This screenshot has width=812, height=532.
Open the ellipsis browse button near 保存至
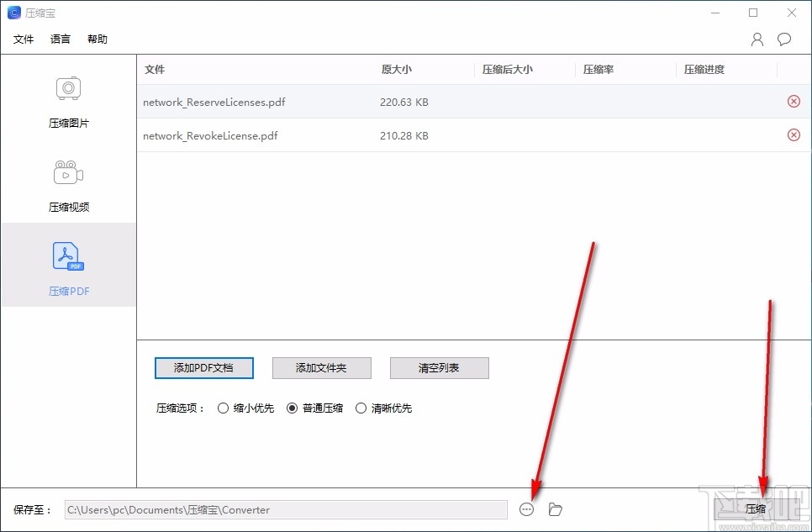point(527,509)
